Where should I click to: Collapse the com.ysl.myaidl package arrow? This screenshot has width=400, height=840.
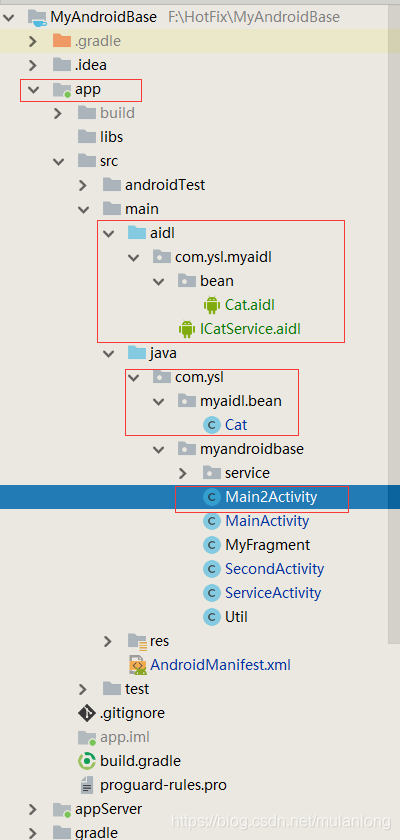coord(133,257)
